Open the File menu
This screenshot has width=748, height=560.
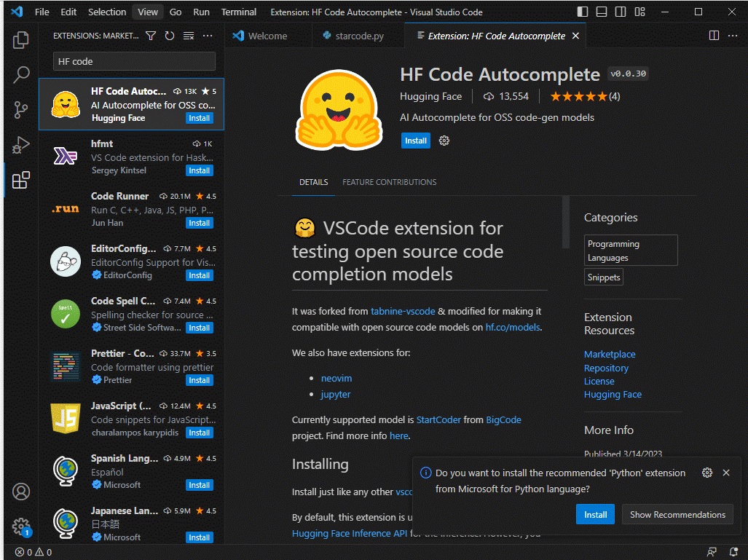point(42,12)
